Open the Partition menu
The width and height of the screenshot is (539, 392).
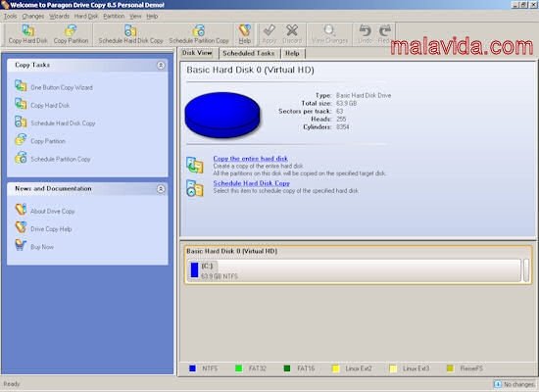pyautogui.click(x=114, y=16)
